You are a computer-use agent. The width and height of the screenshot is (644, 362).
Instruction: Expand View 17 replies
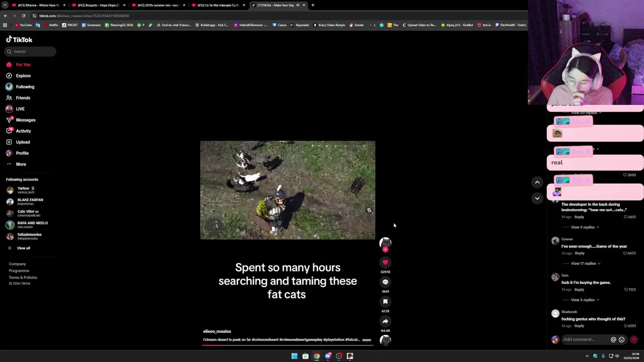[586, 263]
